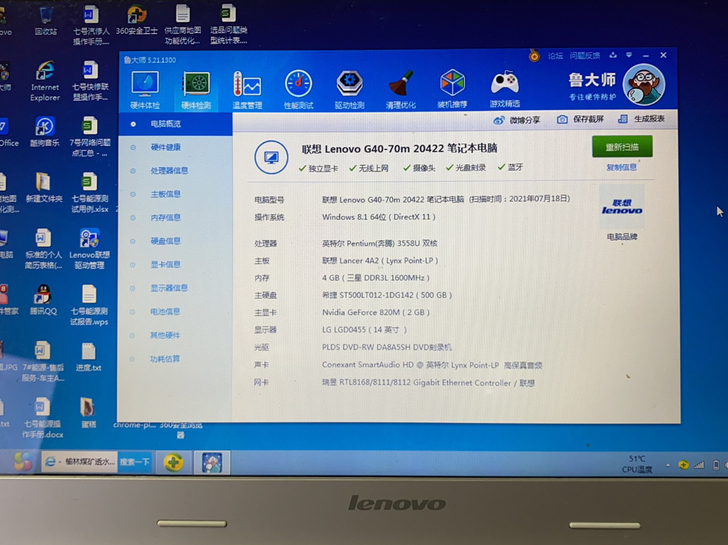This screenshot has width=728, height=545.
Task: Open 驱动检测 driver detection
Action: (x=350, y=90)
